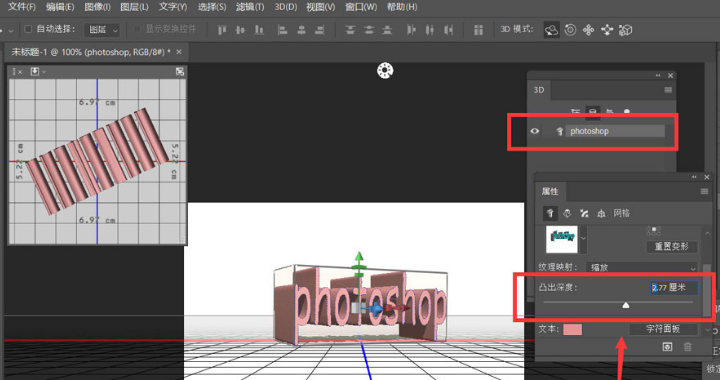Collapse the 3D panel to icons
720x380 pixels.
(658, 75)
